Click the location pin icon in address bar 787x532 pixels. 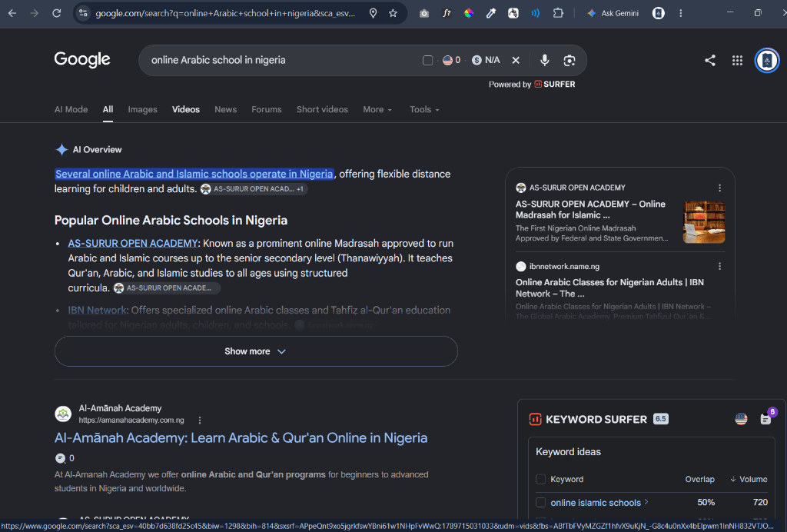(373, 13)
